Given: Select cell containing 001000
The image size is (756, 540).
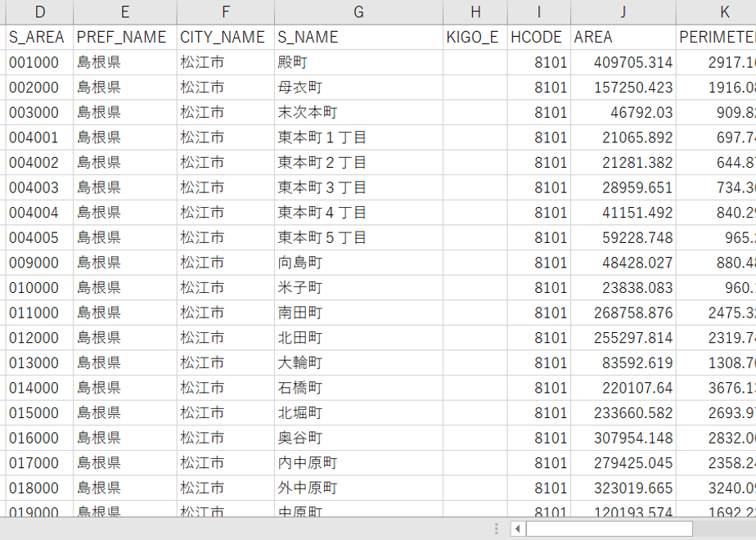Looking at the screenshot, I should coord(39,62).
